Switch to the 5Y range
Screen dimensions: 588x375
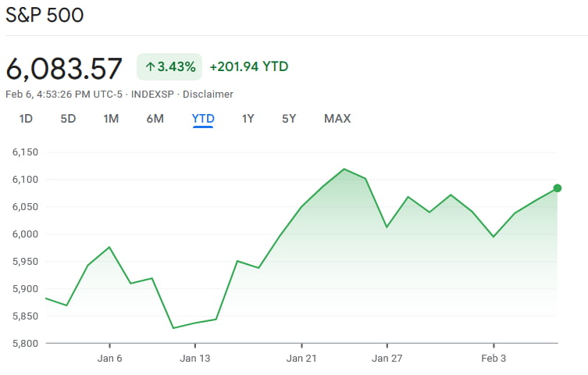[289, 119]
